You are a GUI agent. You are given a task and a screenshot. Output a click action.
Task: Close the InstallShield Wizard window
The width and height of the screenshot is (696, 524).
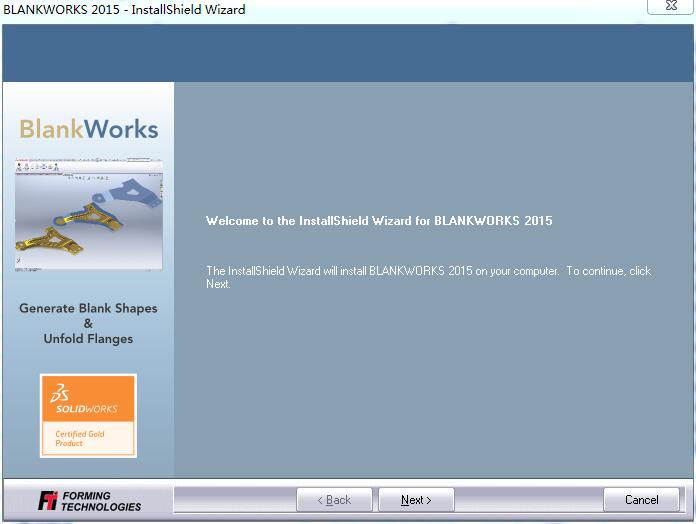(671, 6)
